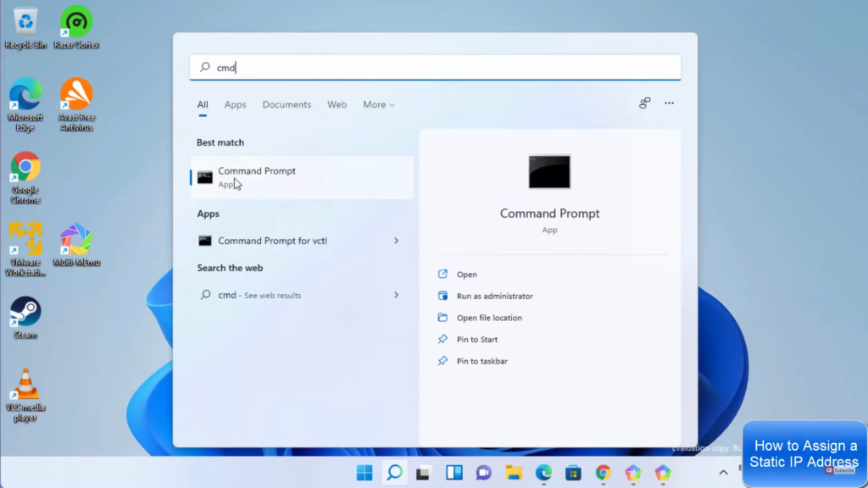The image size is (868, 488).
Task: Select the Web search tab
Action: point(337,105)
